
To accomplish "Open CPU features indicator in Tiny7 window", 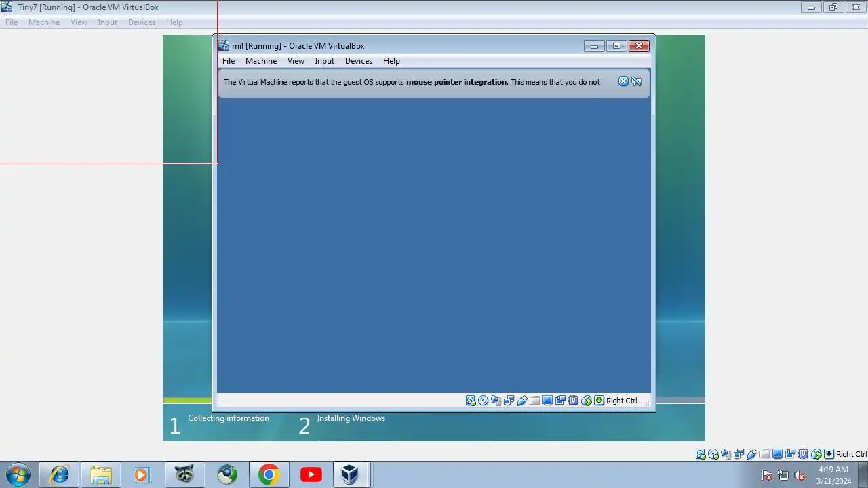I will [804, 454].
